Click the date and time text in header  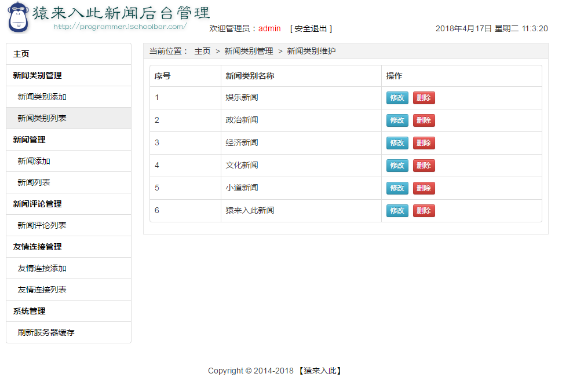click(x=492, y=29)
